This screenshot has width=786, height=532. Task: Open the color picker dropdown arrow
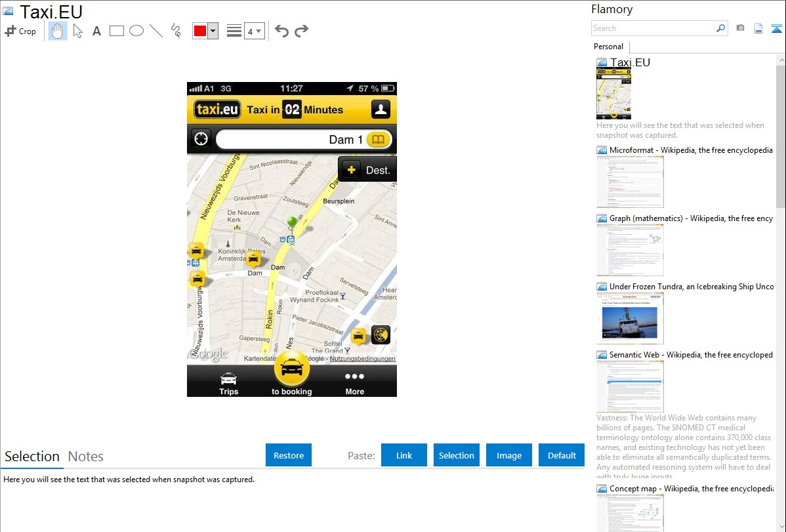[213, 31]
